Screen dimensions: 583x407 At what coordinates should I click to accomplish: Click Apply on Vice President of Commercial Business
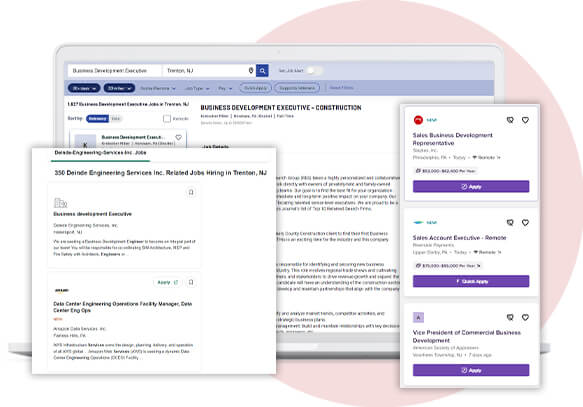point(471,371)
